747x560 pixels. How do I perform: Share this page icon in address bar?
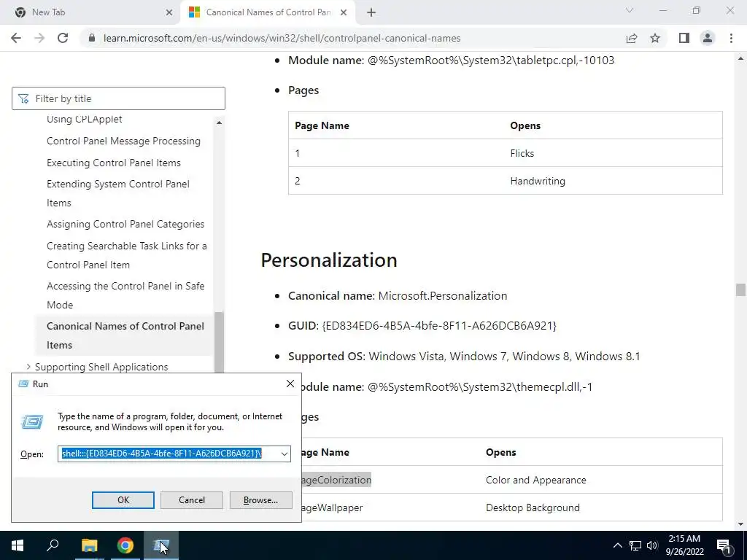pos(632,38)
